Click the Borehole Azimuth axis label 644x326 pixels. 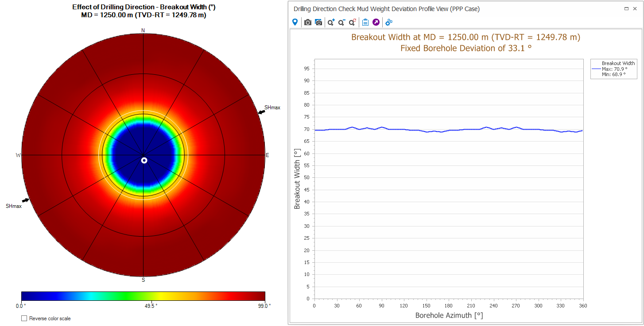click(x=449, y=315)
